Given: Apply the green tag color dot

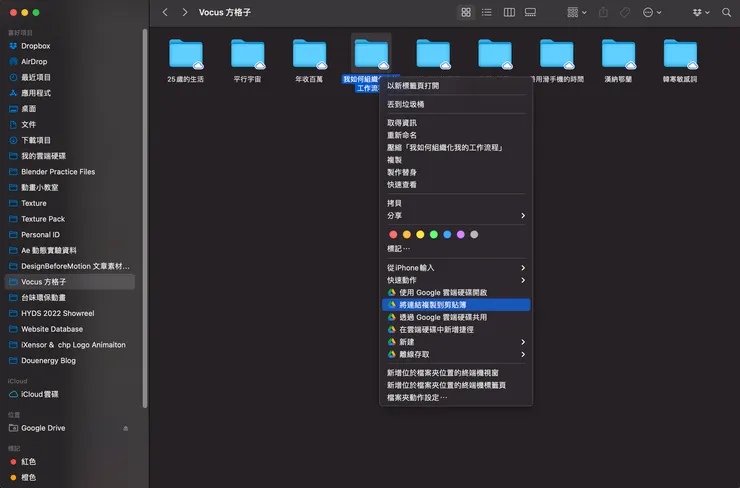Looking at the screenshot, I should click(434, 234).
